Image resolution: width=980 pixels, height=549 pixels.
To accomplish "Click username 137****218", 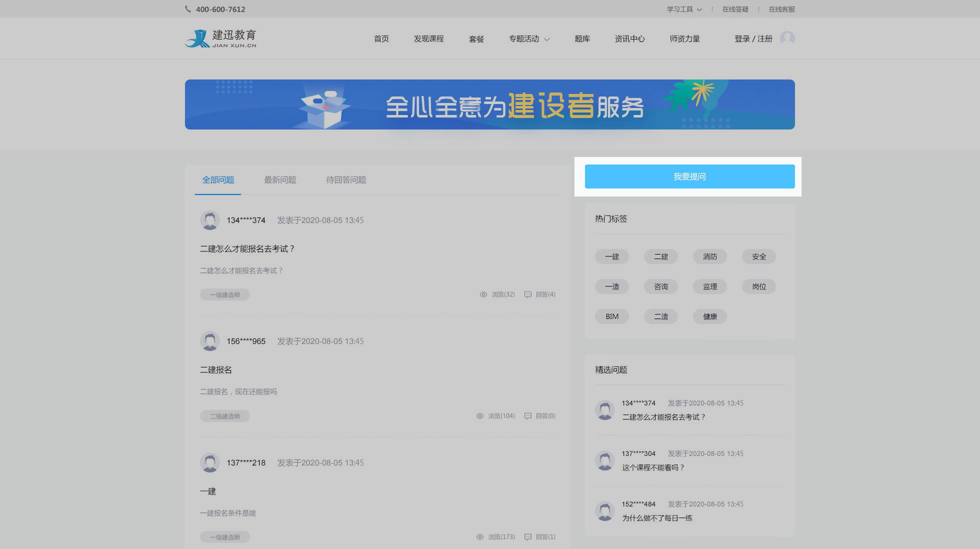I will pos(246,462).
